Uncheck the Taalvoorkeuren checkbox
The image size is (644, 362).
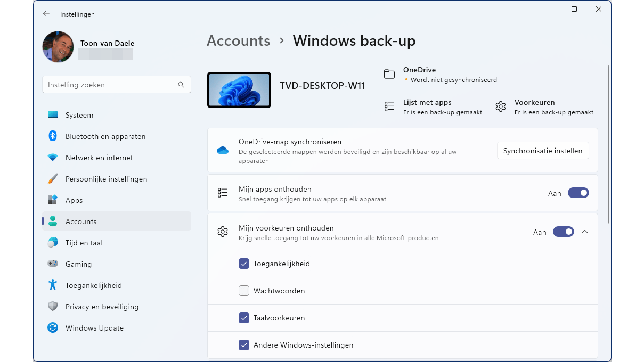[x=244, y=318]
